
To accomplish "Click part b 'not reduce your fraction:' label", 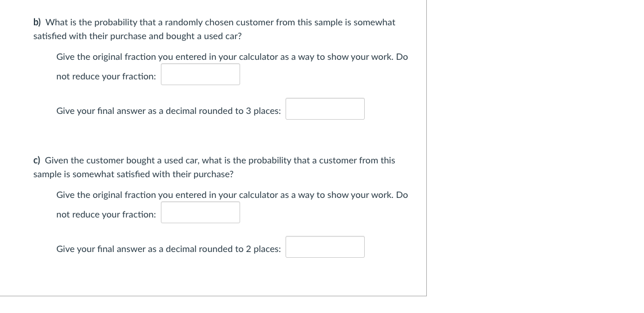I will click(x=106, y=77).
